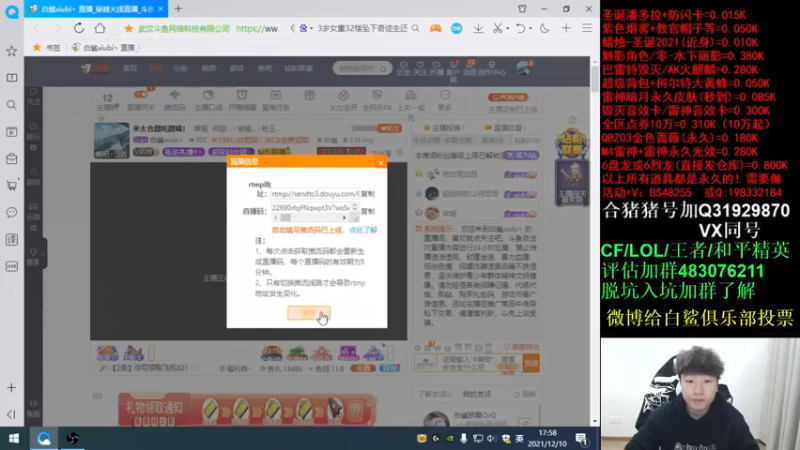Click the orange confirm button in dialog

pos(309,313)
